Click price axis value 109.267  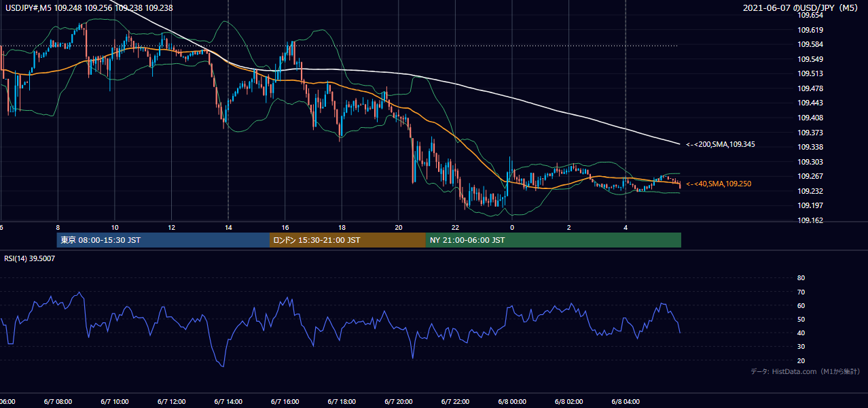click(x=811, y=176)
